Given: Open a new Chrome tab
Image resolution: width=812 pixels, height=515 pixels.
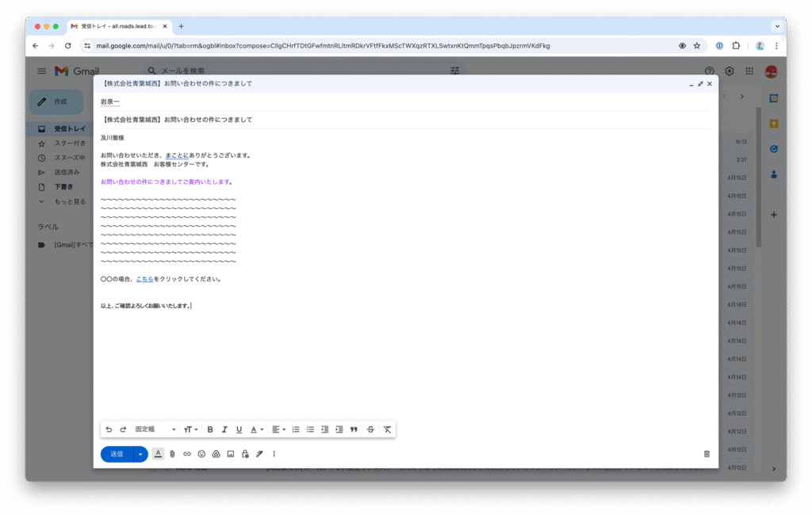Looking at the screenshot, I should coord(182,26).
